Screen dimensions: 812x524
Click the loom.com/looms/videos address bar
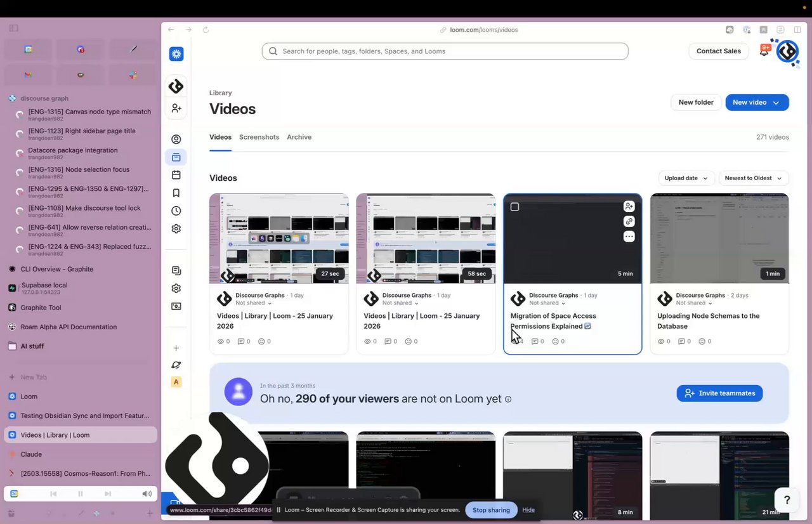(484, 30)
